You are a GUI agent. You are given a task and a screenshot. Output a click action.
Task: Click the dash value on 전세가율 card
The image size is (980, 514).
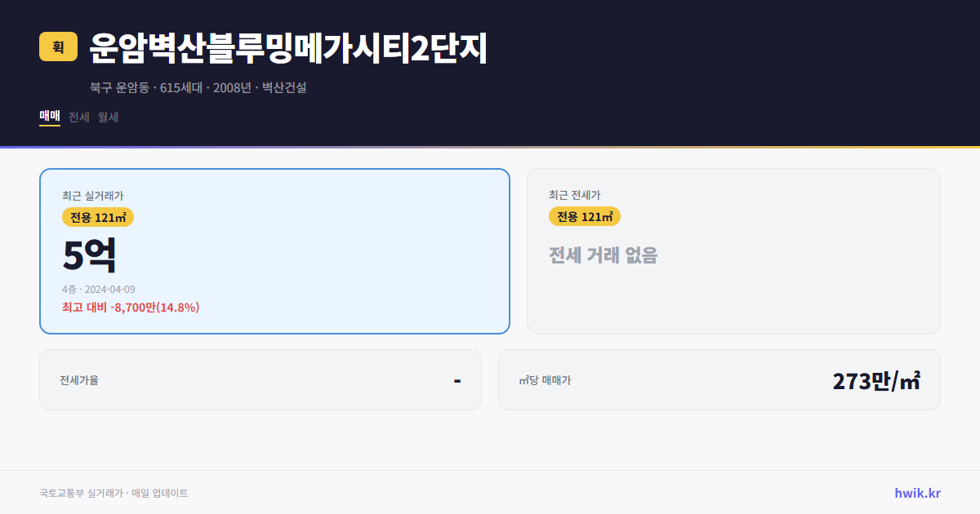pos(457,379)
